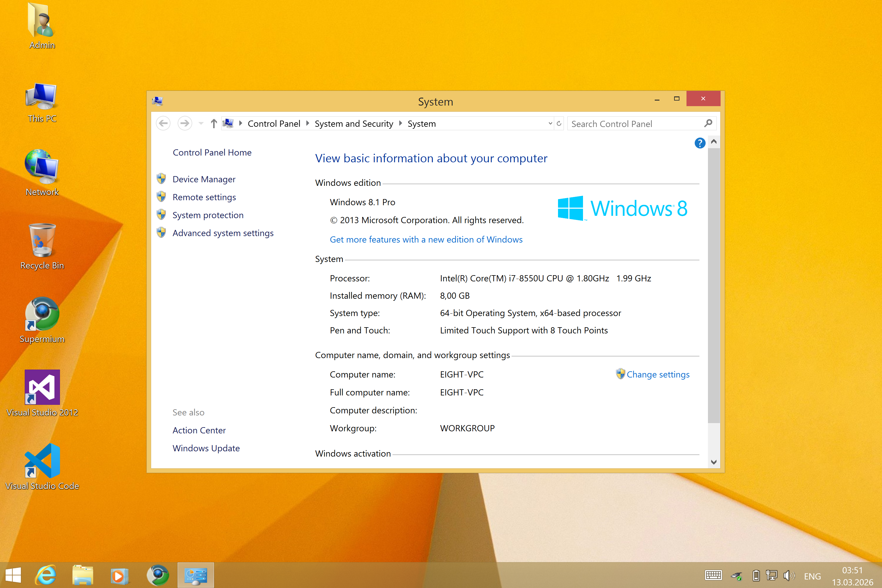Maximize the System window

pos(676,98)
